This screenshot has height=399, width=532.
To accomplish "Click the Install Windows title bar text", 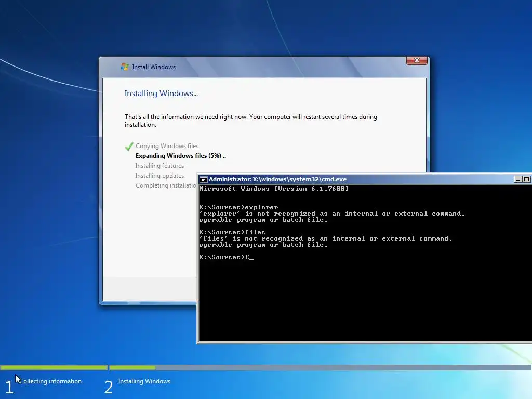I will pyautogui.click(x=154, y=67).
